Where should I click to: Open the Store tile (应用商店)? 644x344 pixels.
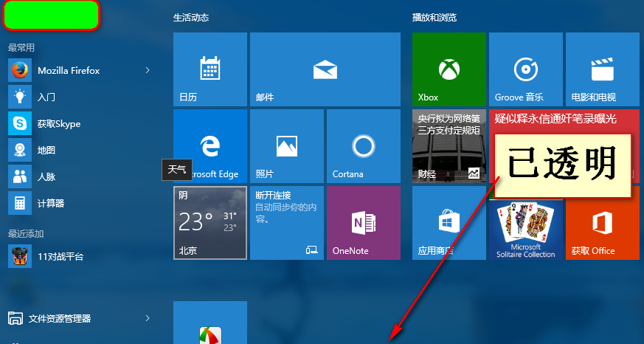click(449, 223)
